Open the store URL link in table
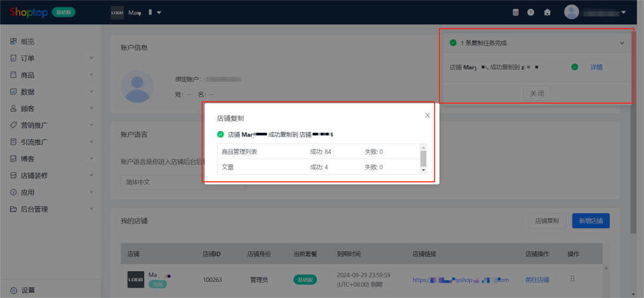644x298 pixels. point(461,280)
